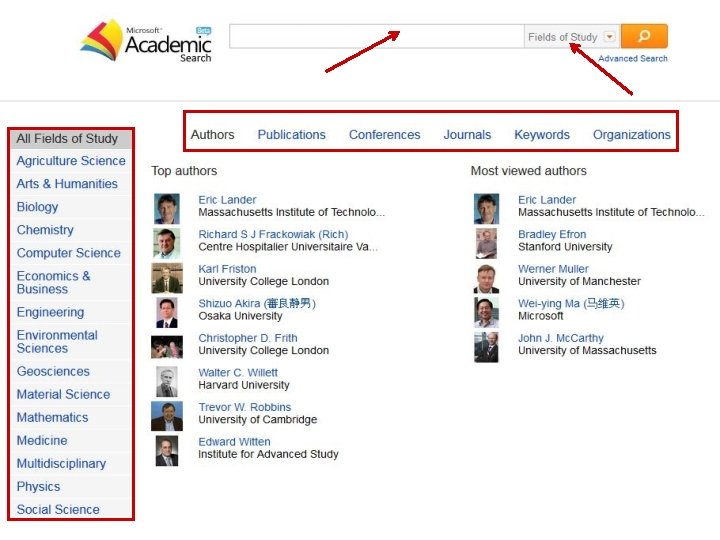The height and width of the screenshot is (540, 720).
Task: Click Eric Lander's photo in Top authors
Action: (167, 208)
